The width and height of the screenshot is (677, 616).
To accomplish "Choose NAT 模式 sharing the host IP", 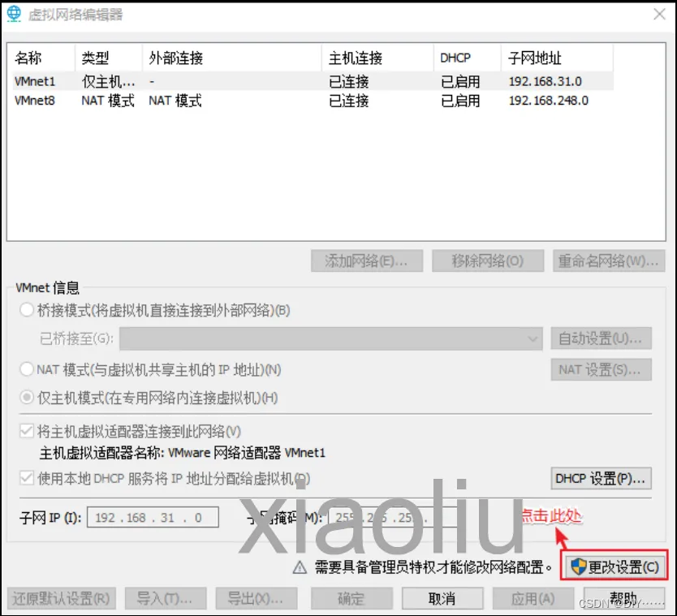I will (x=27, y=369).
